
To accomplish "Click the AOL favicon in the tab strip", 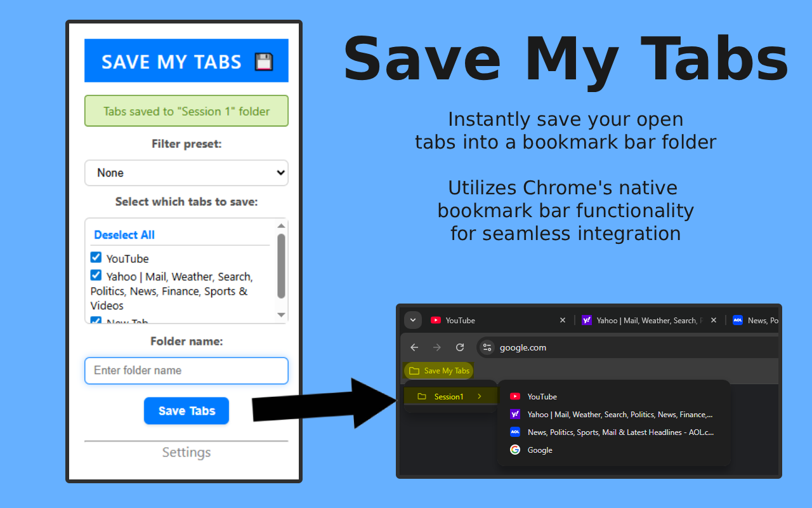I will point(738,320).
